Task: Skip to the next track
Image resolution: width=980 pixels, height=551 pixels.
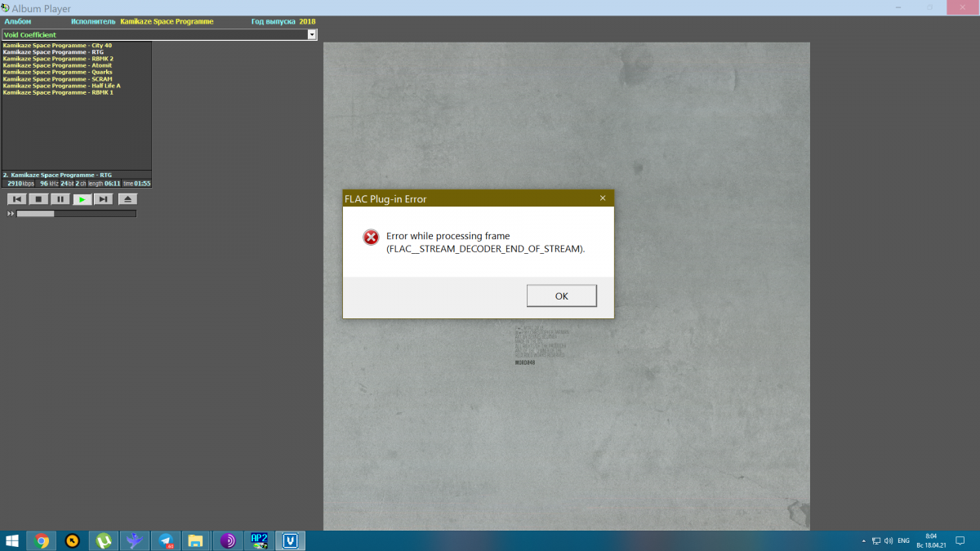Action: pyautogui.click(x=103, y=199)
